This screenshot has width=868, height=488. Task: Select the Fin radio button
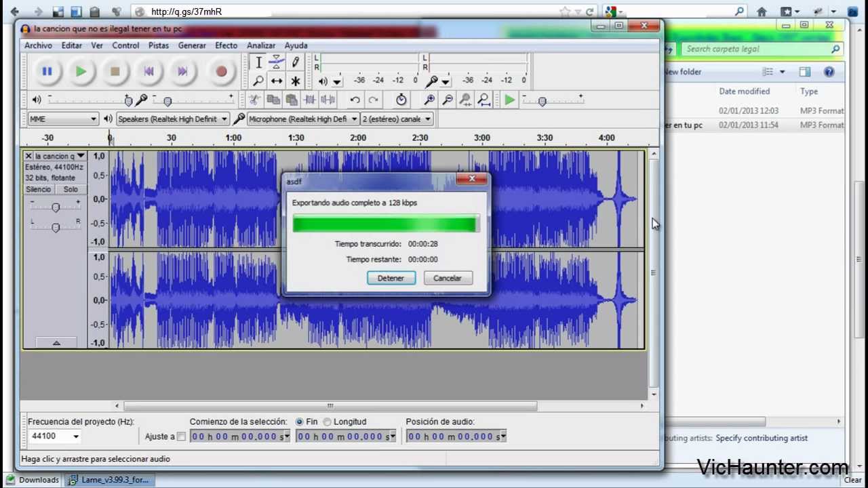pos(300,422)
